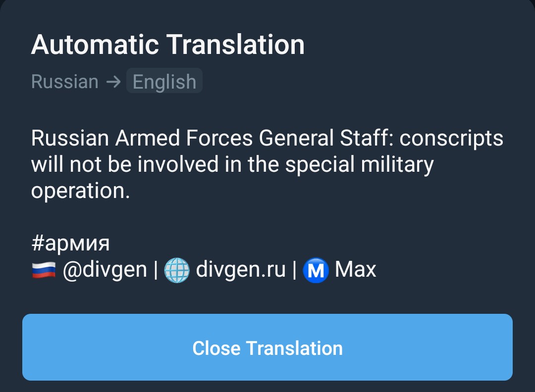Screen dimensions: 535x392
Task: Open the English target language selector
Action: pyautogui.click(x=164, y=81)
